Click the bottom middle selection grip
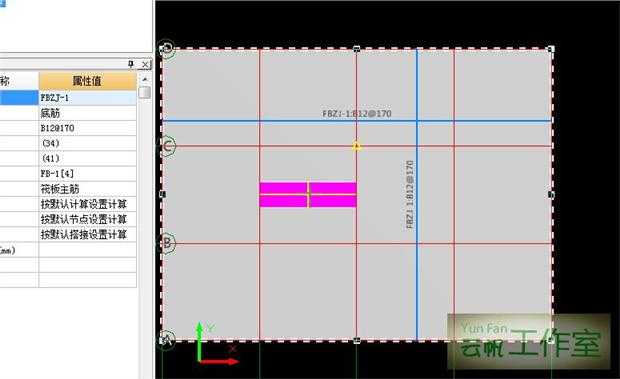This screenshot has height=379, width=620. pos(357,340)
